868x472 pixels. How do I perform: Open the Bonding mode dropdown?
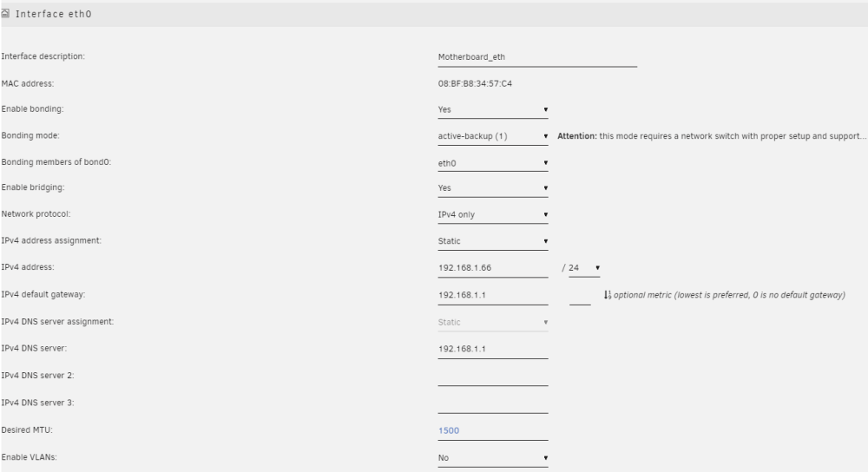pos(493,136)
